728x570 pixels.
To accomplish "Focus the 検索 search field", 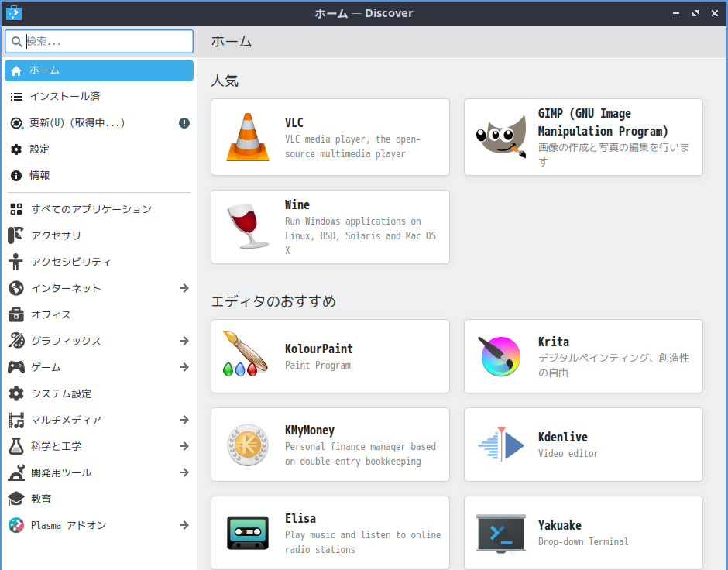I will point(99,41).
